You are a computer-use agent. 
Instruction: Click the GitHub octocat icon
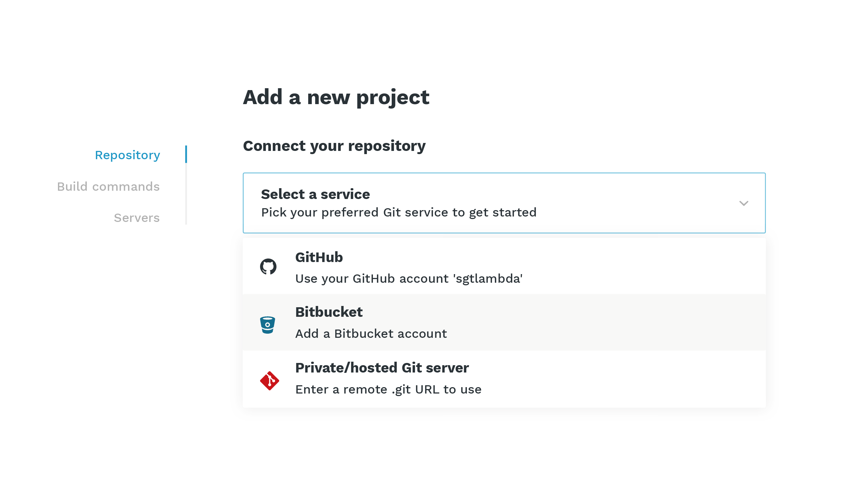click(269, 266)
